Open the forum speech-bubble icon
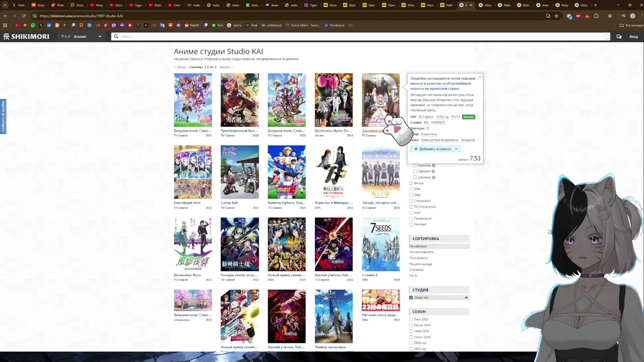644x362 pixels. coord(619,36)
